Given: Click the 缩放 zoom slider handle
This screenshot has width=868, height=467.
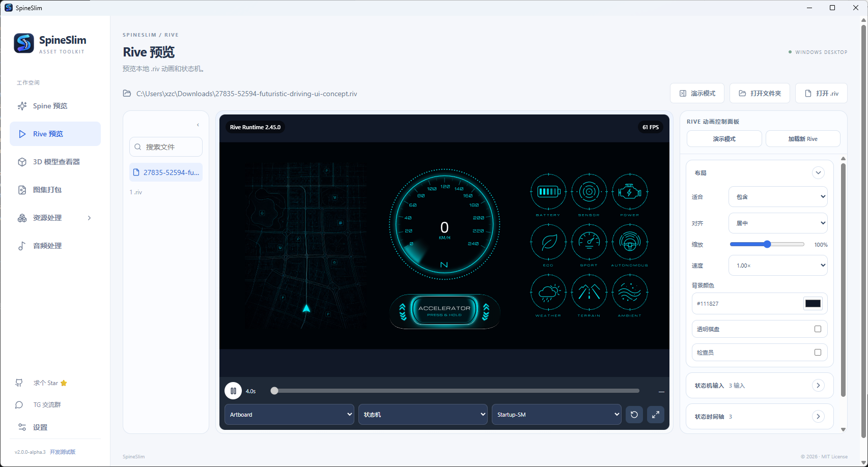Looking at the screenshot, I should click(767, 244).
